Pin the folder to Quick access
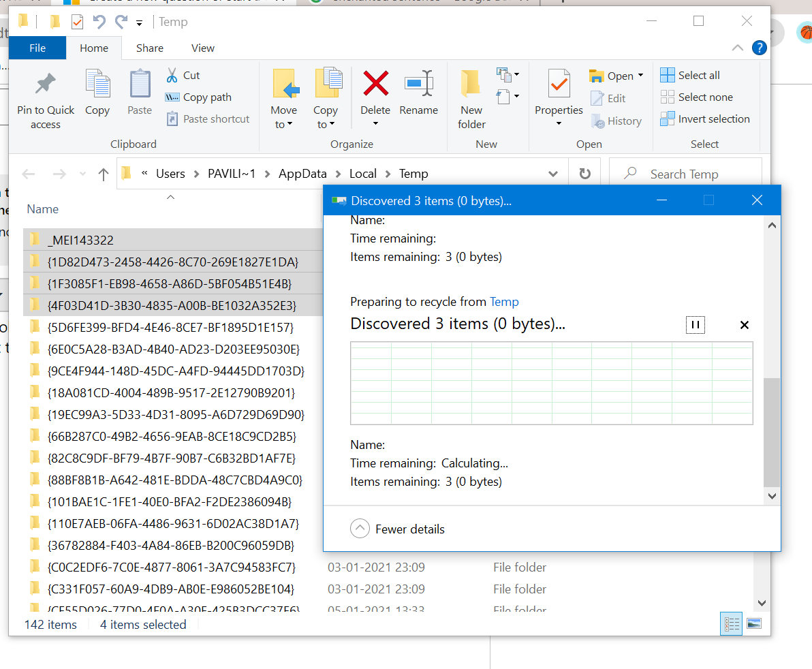 point(46,101)
